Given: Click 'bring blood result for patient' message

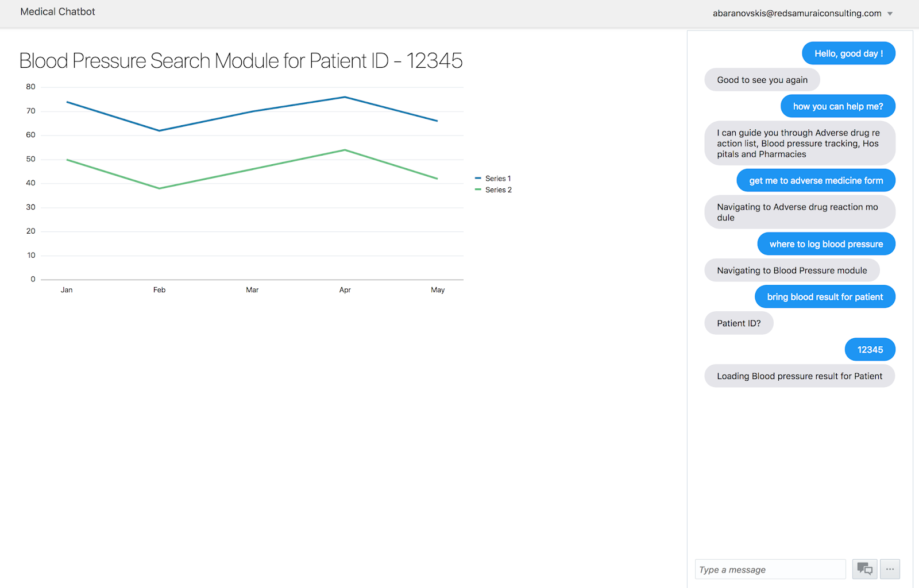Looking at the screenshot, I should pos(825,297).
